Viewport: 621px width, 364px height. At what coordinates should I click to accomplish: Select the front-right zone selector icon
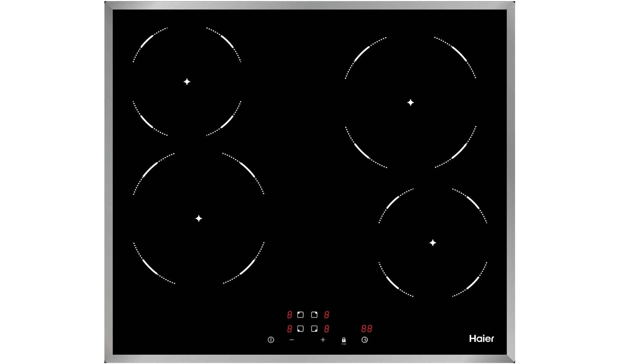coord(314,328)
